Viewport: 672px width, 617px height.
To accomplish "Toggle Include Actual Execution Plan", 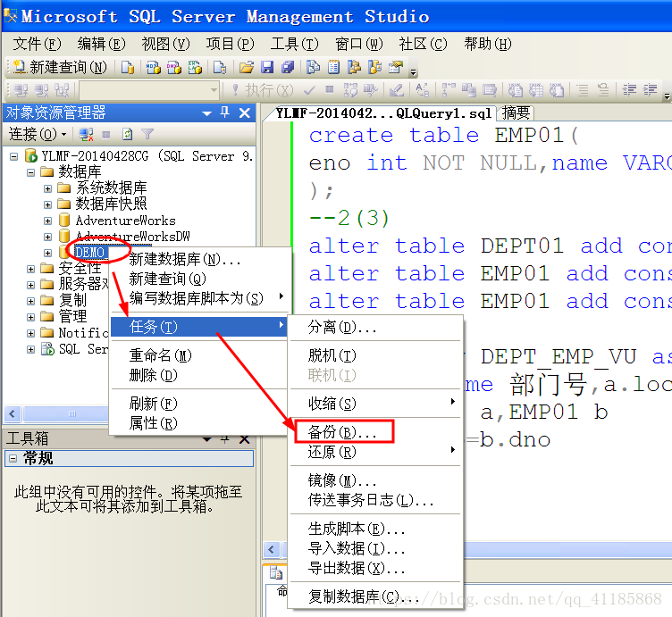I will click(x=449, y=90).
